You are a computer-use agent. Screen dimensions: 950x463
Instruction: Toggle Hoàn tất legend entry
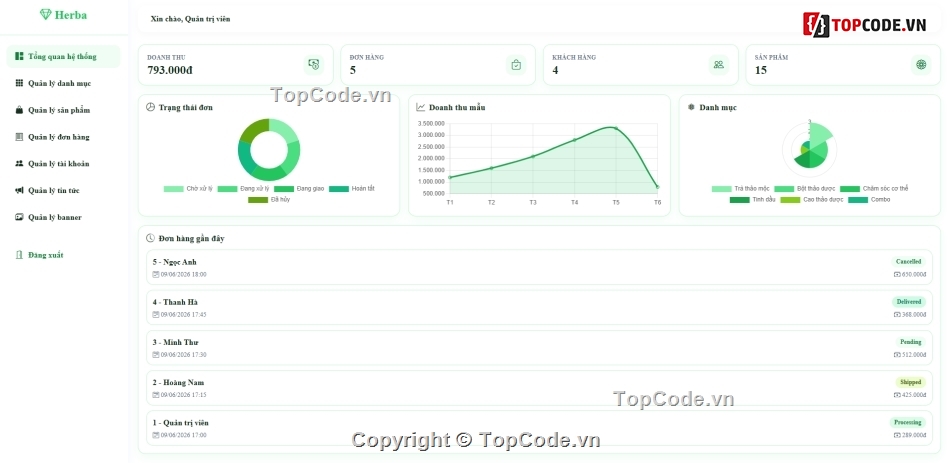pos(352,188)
